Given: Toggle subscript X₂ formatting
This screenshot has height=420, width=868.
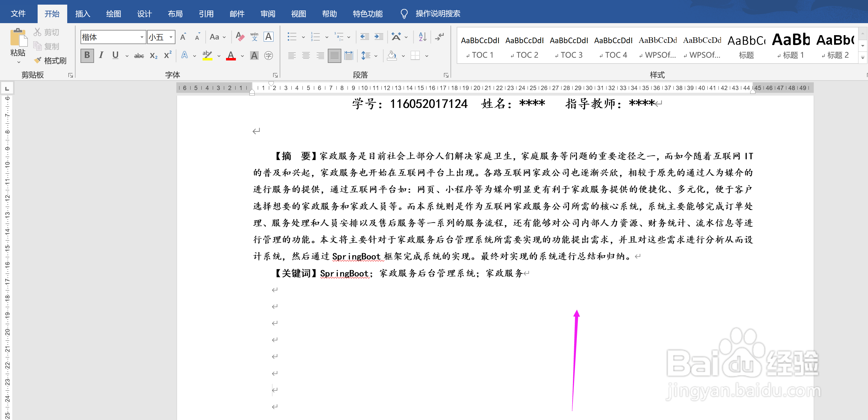Looking at the screenshot, I should (154, 56).
